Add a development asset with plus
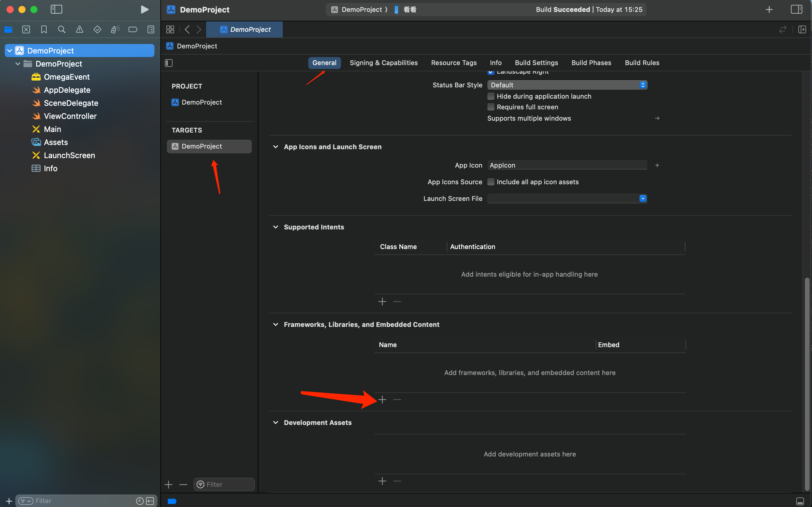The height and width of the screenshot is (507, 812). coord(382,481)
